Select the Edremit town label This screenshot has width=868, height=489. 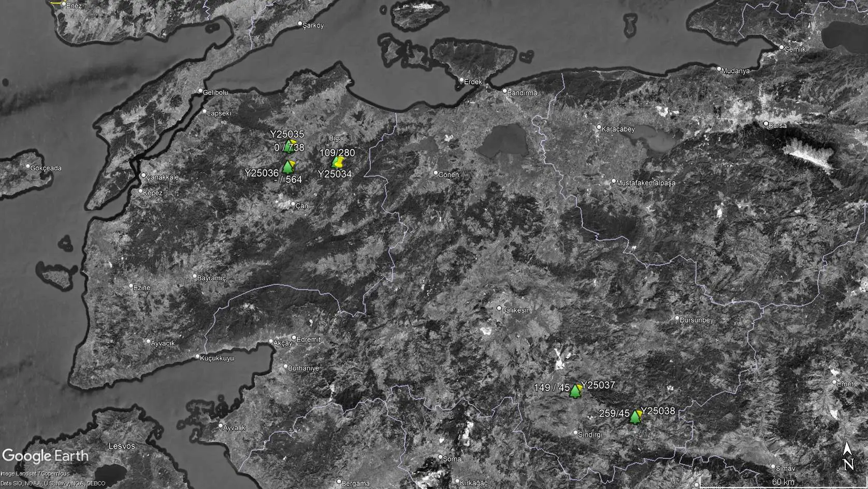point(308,339)
